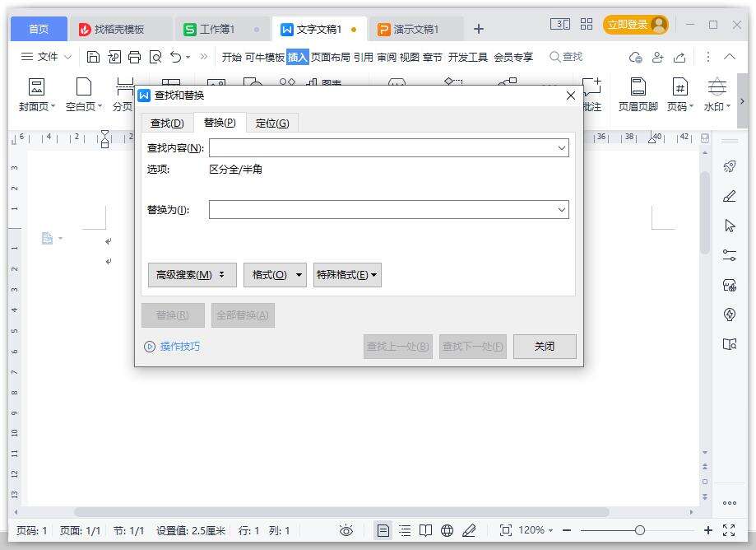Screen dimensions: 756x550
Task: Click the lightning bolt icon in sidebar
Action: click(x=730, y=315)
